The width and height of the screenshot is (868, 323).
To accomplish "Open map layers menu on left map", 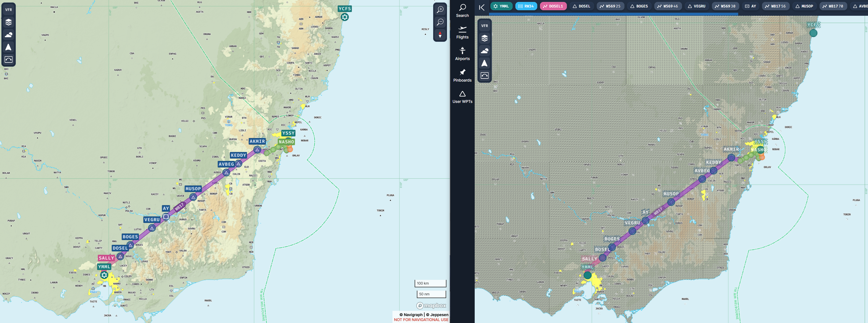I will [x=8, y=22].
